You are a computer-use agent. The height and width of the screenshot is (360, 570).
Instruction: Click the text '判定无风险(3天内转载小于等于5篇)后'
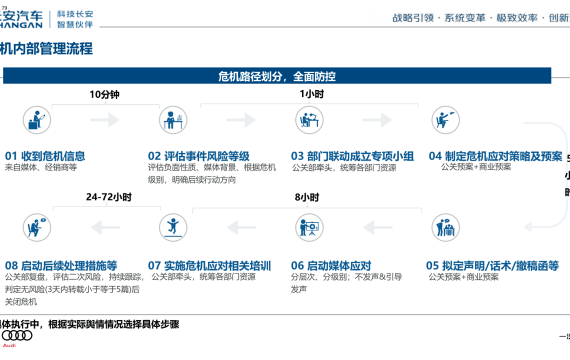tap(72, 289)
